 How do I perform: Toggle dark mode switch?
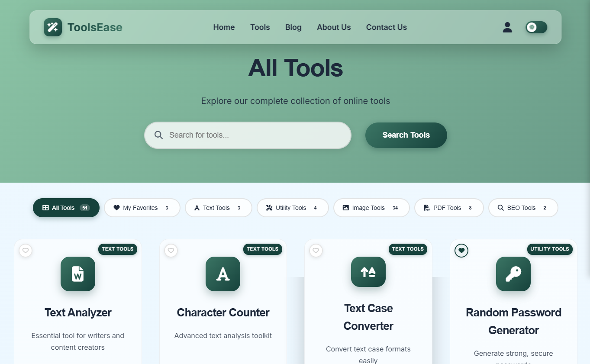click(x=536, y=27)
